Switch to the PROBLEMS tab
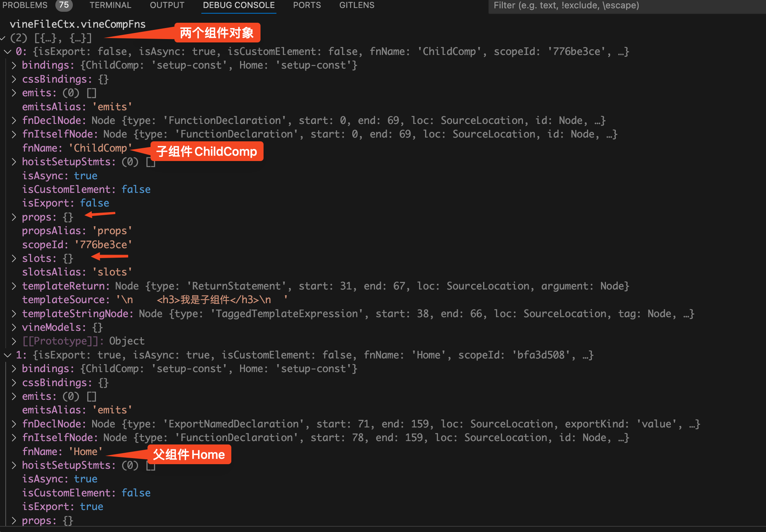 pos(25,5)
